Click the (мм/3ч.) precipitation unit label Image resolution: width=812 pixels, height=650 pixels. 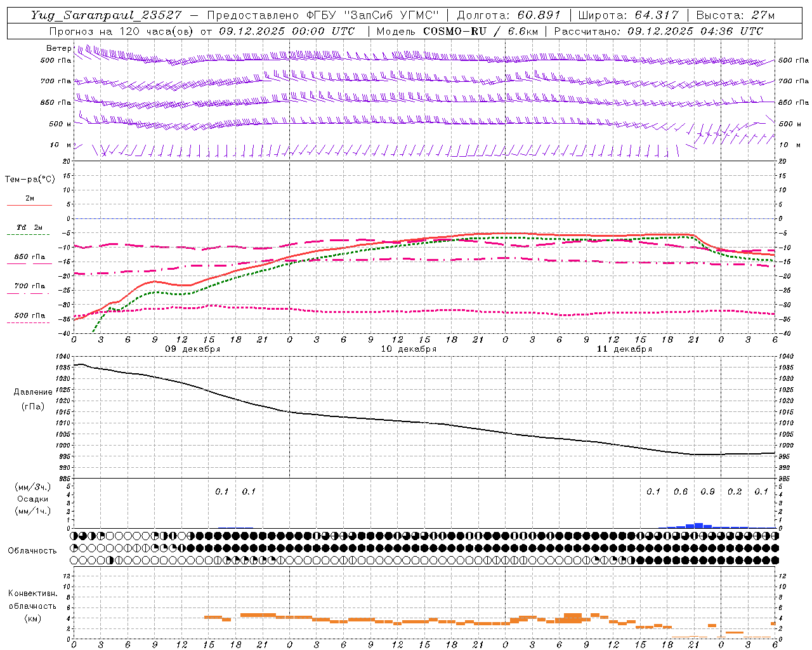[32, 487]
